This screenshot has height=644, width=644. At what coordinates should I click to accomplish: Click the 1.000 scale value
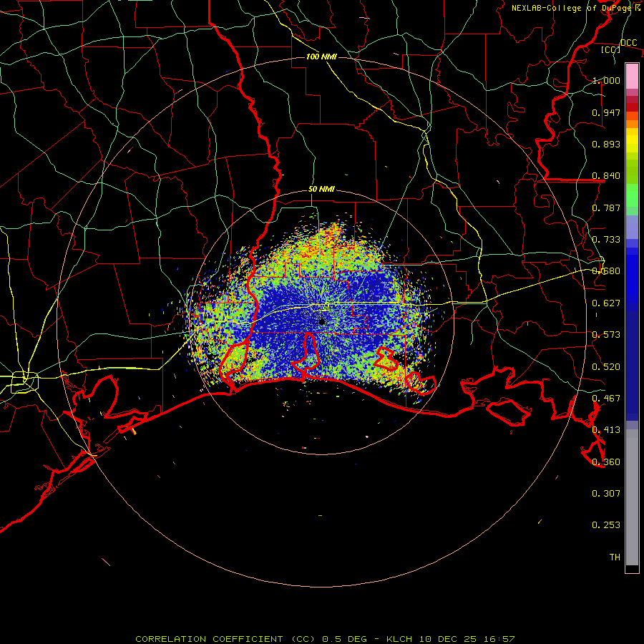coord(606,80)
